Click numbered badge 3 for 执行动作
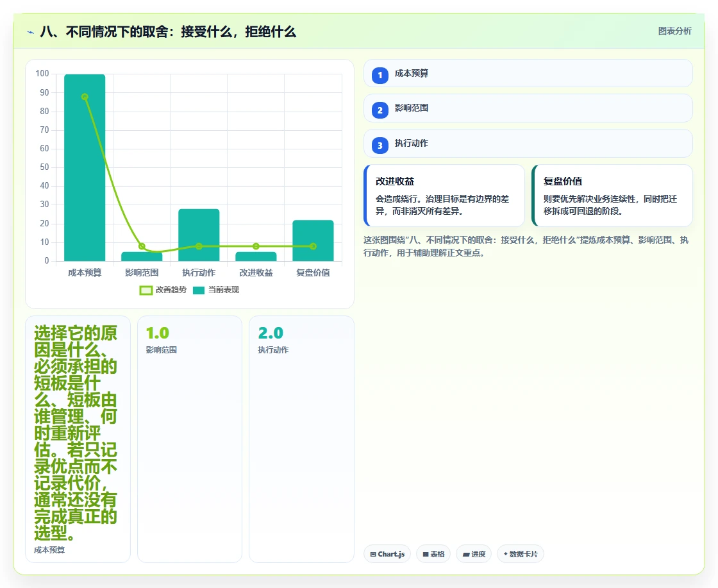This screenshot has width=718, height=588. click(380, 145)
